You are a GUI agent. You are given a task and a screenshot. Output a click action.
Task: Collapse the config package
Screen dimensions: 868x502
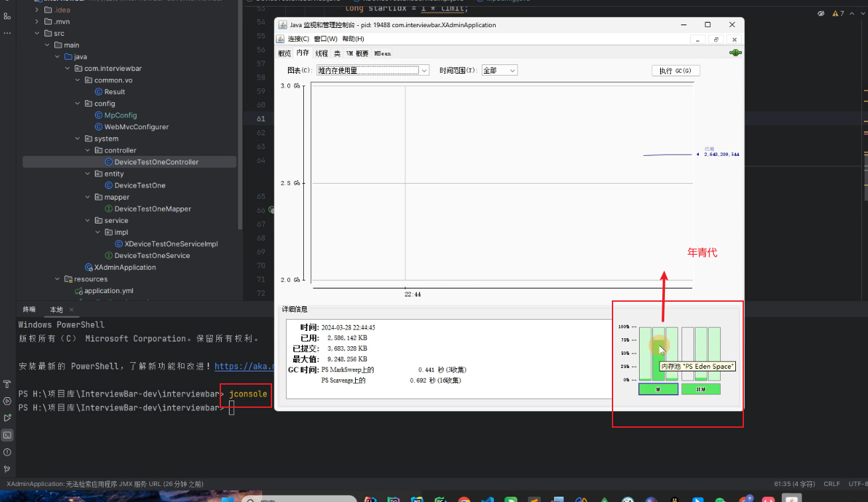tap(78, 103)
